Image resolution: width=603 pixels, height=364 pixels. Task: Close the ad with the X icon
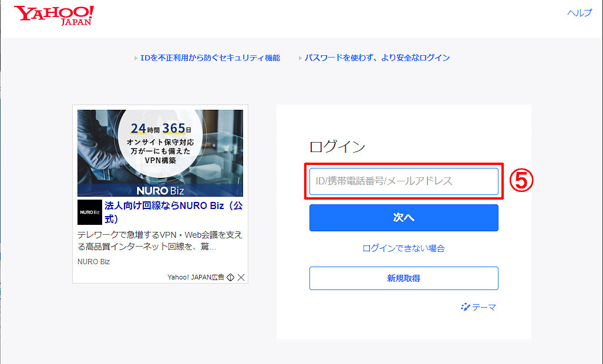point(241,277)
